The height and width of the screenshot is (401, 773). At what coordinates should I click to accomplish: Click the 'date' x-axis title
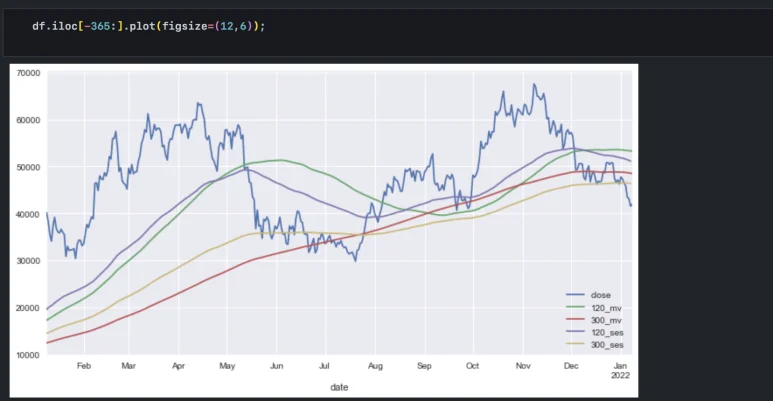(x=341, y=384)
